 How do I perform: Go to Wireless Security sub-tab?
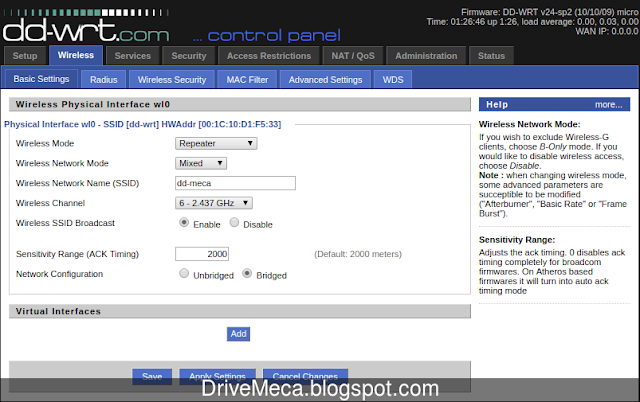coord(172,80)
